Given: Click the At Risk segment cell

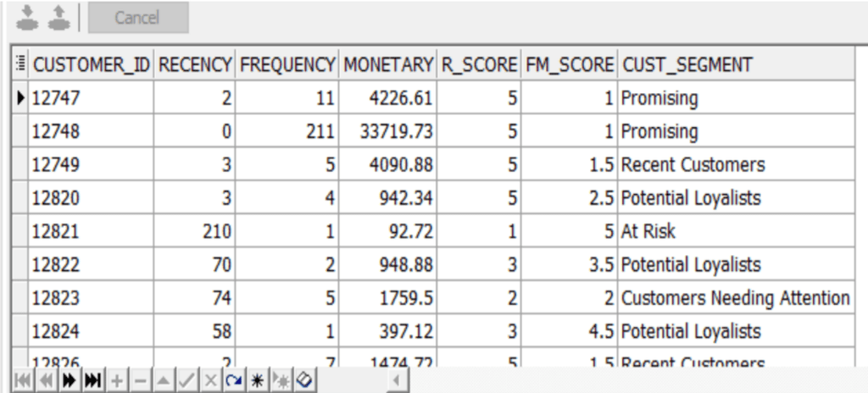Looking at the screenshot, I should [x=737, y=231].
